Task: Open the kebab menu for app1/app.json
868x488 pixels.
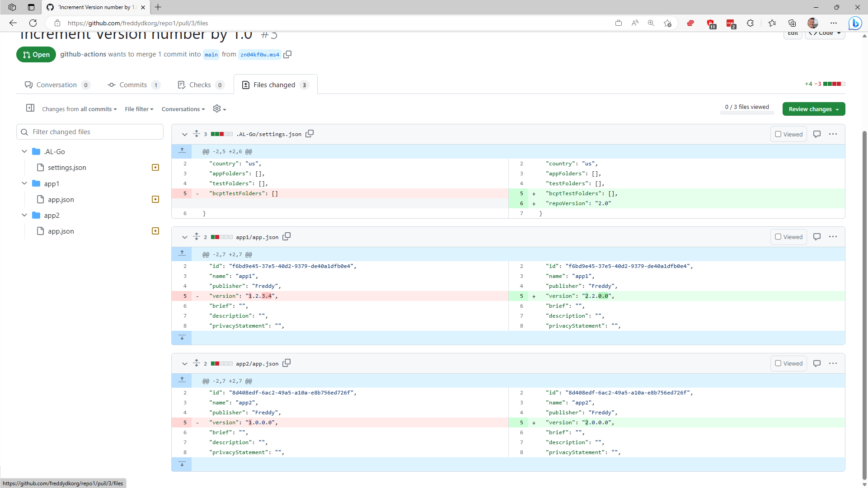Action: (834, 236)
